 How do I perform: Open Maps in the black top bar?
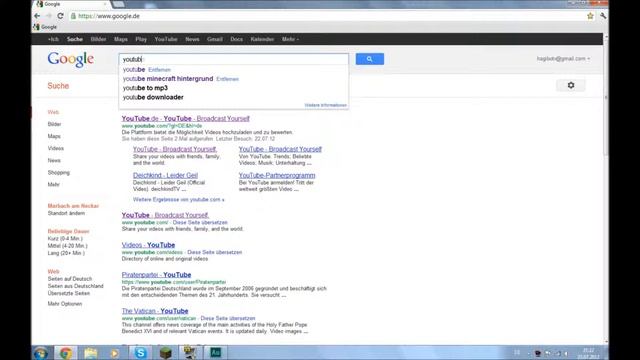[x=121, y=39]
